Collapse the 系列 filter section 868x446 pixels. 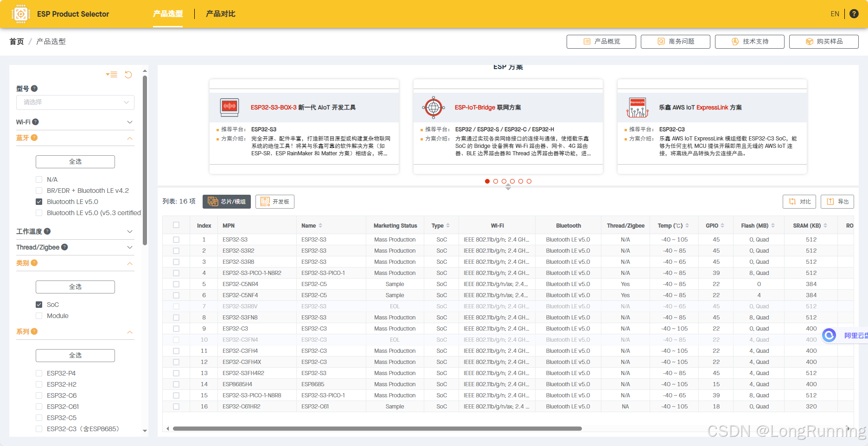coord(130,332)
